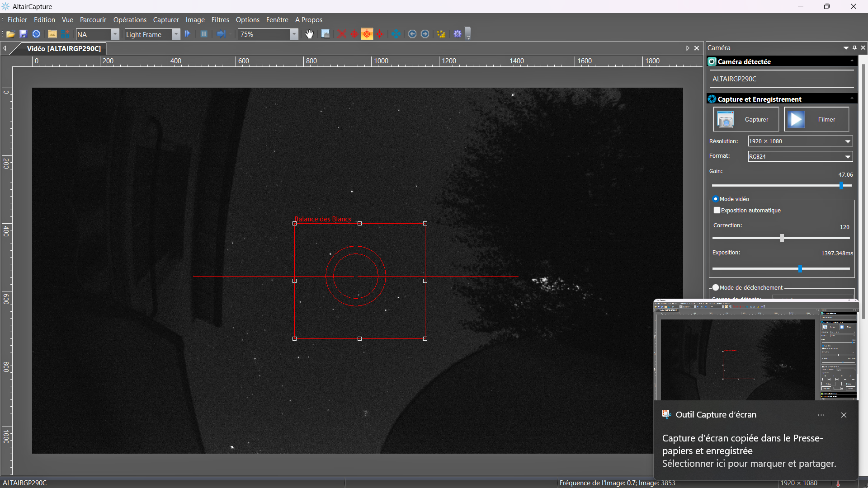Viewport: 868px width, 488px height.
Task: Open the Fenêtre menu
Action: (277, 20)
